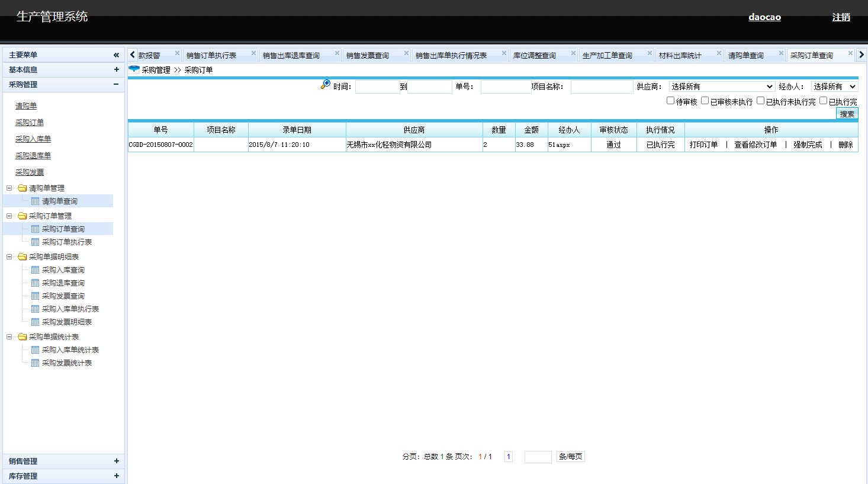Viewport: 868px width, 484px height.
Task: Enable the 待审核 checkbox
Action: point(670,101)
